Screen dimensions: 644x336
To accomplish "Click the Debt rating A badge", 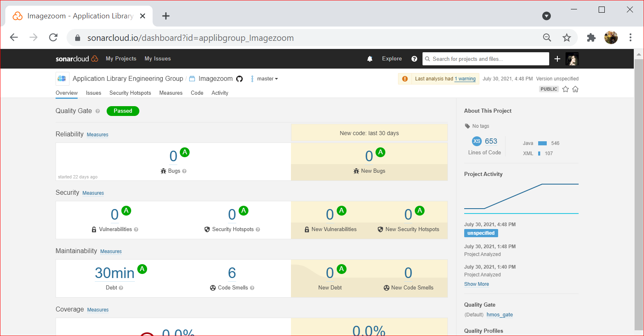I will coord(142,269).
